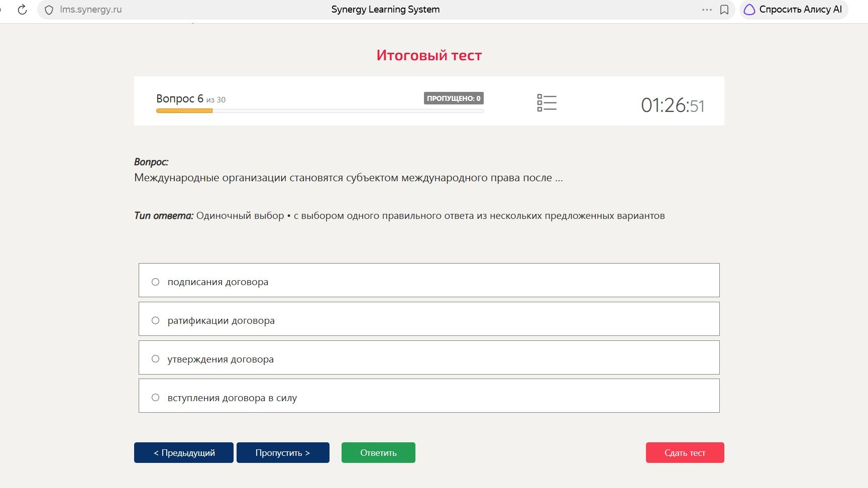Screen dimensions: 868x488
Task: Click the 'Вопрос:' label
Action: [151, 162]
